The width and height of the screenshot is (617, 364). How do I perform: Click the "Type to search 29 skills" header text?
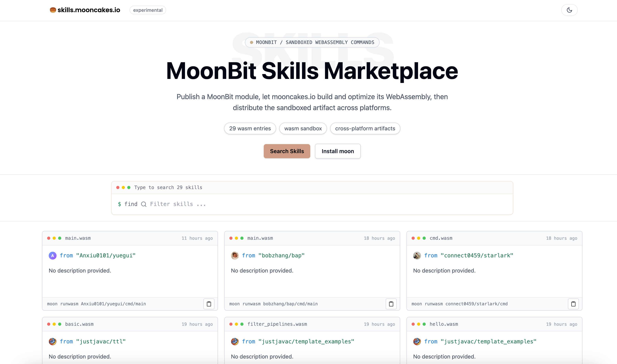168,187
